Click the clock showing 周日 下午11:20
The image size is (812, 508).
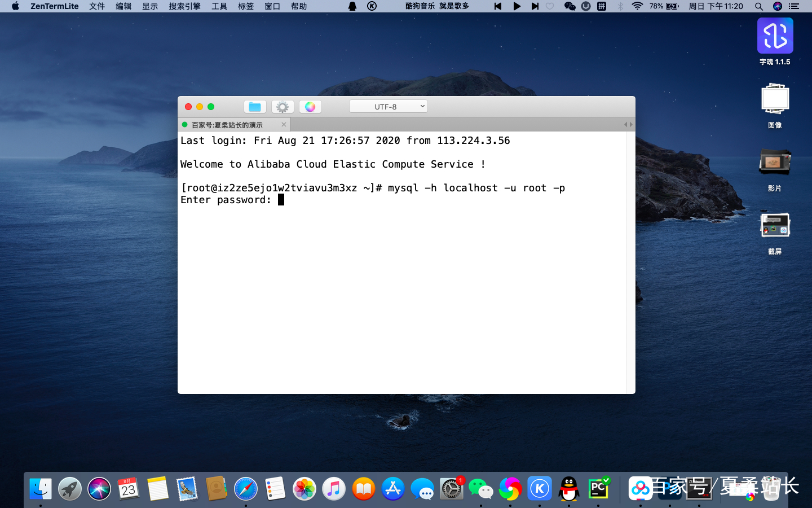(716, 6)
